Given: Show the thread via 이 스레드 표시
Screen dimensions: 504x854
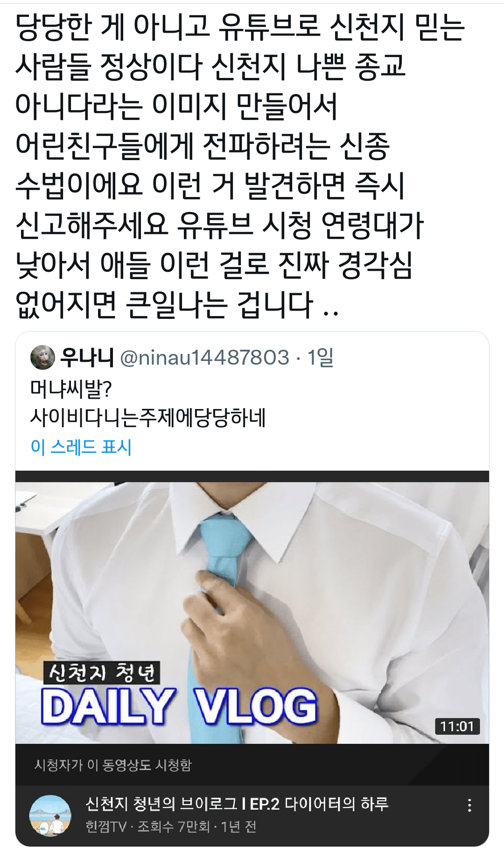Looking at the screenshot, I should (x=81, y=447).
